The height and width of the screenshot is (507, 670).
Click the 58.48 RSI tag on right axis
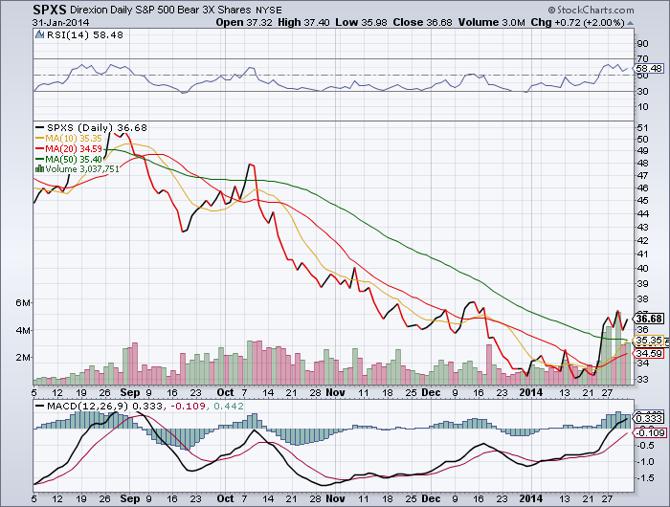pyautogui.click(x=649, y=68)
